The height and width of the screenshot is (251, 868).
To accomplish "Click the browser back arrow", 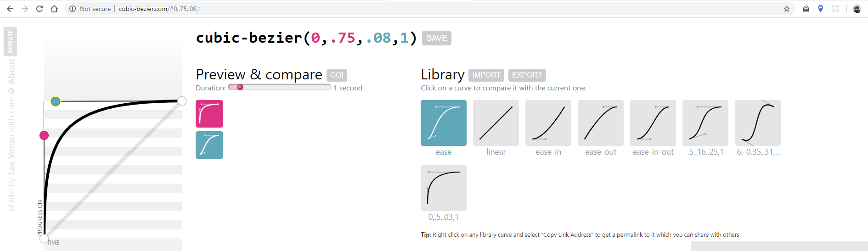I will (10, 9).
